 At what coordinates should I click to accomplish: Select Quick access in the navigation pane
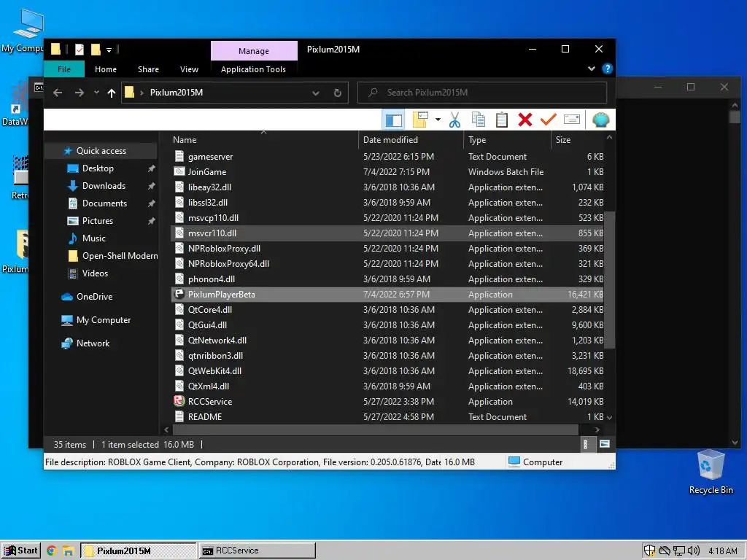click(101, 151)
